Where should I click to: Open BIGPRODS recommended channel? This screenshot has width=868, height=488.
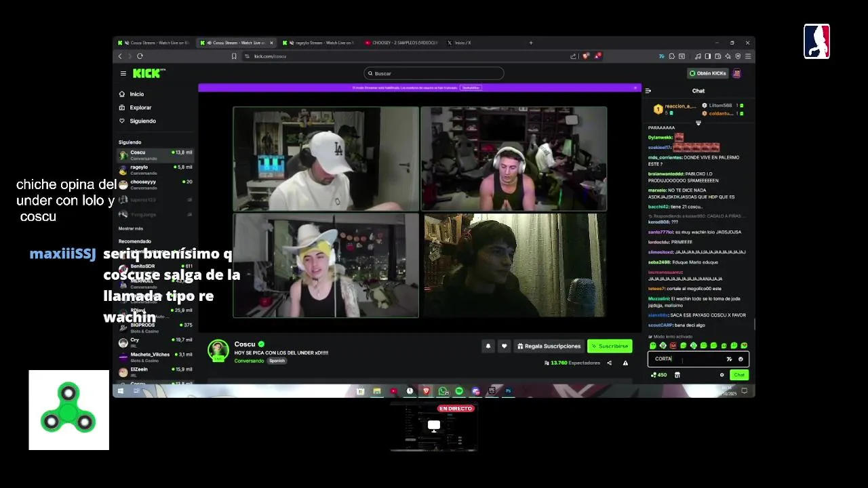pyautogui.click(x=155, y=327)
